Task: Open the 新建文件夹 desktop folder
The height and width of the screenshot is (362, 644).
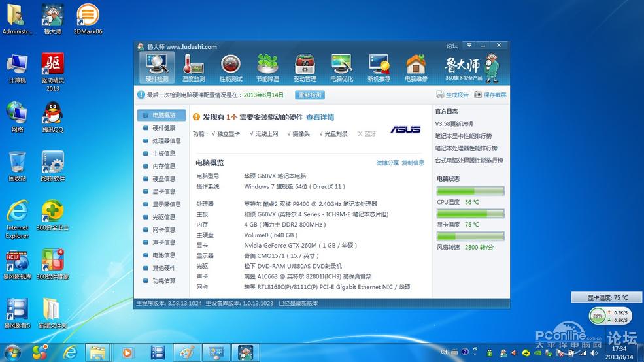Action: click(x=52, y=314)
